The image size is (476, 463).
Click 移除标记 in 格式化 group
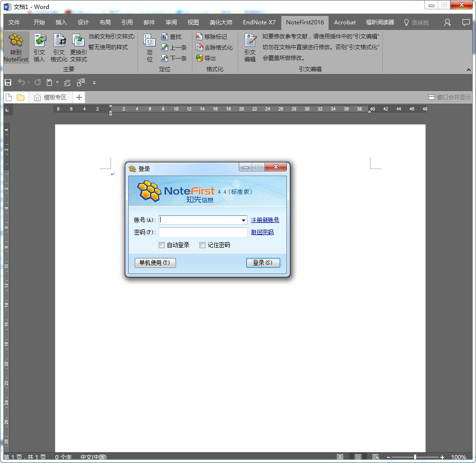point(211,37)
